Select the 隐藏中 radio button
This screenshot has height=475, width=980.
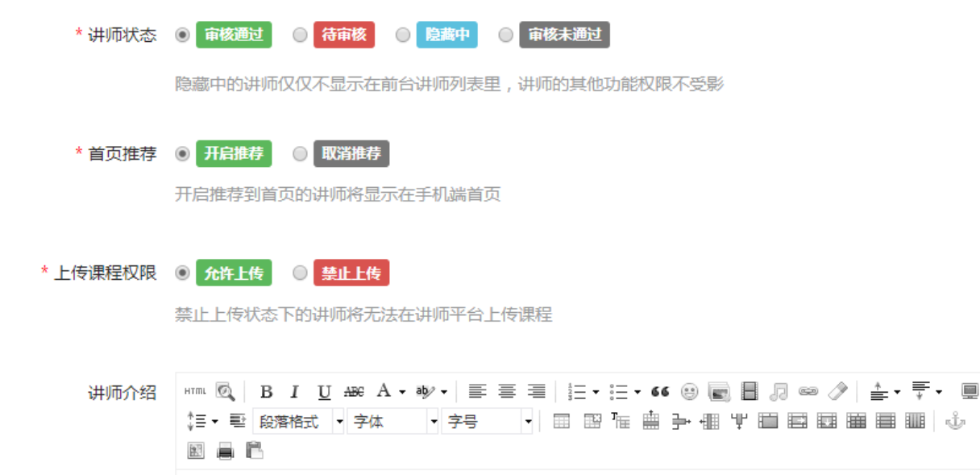[403, 35]
